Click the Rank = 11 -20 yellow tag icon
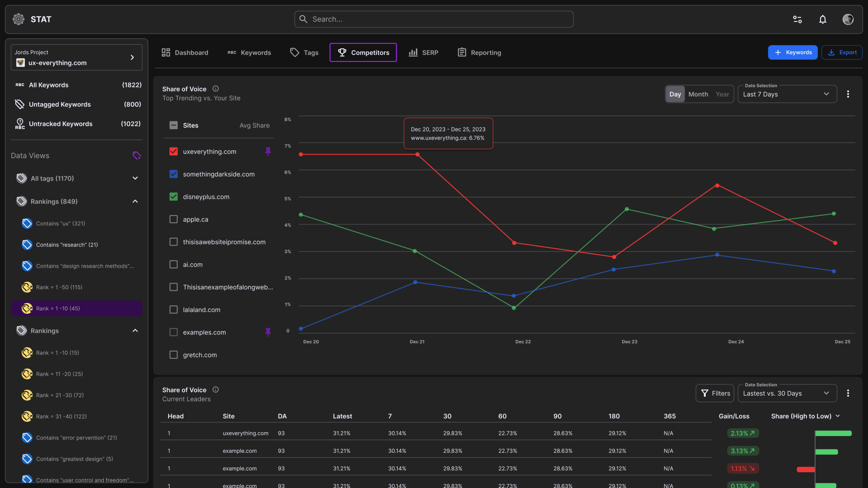Image resolution: width=868 pixels, height=488 pixels. tap(27, 374)
